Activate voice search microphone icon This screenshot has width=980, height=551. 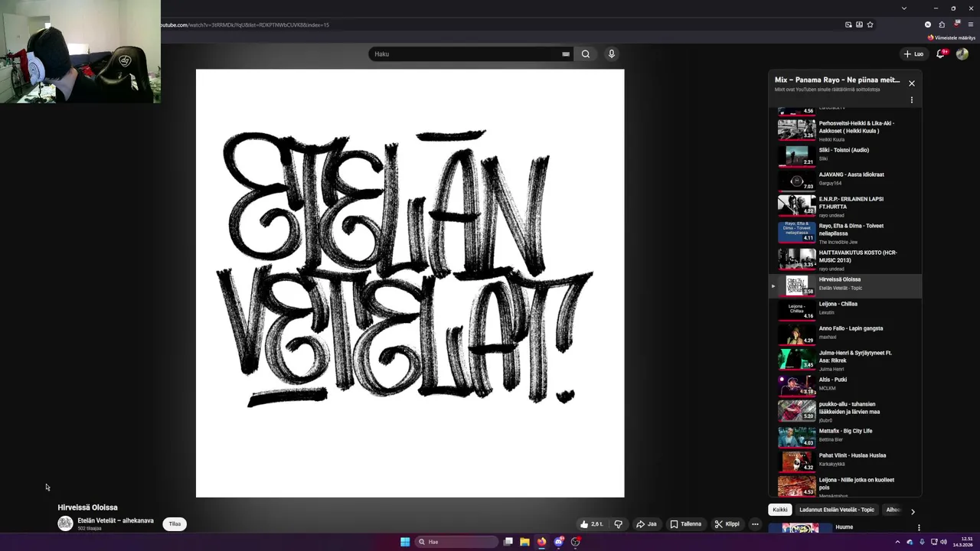pos(611,54)
